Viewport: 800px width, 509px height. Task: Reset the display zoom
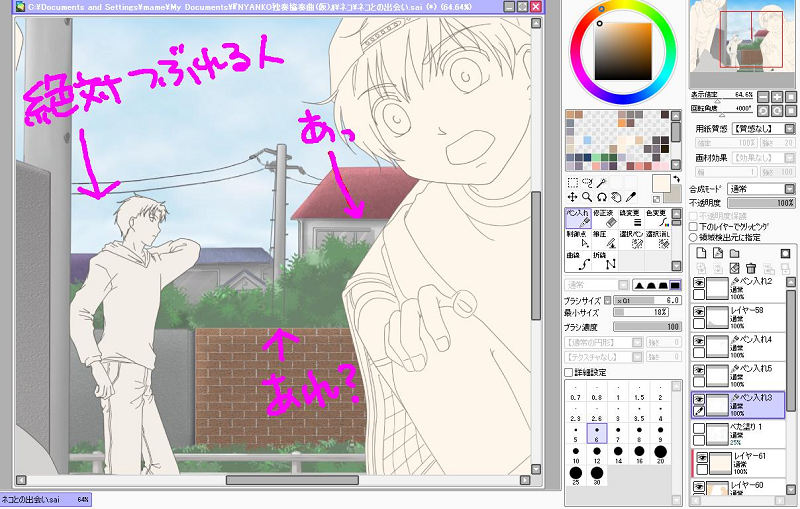point(790,97)
